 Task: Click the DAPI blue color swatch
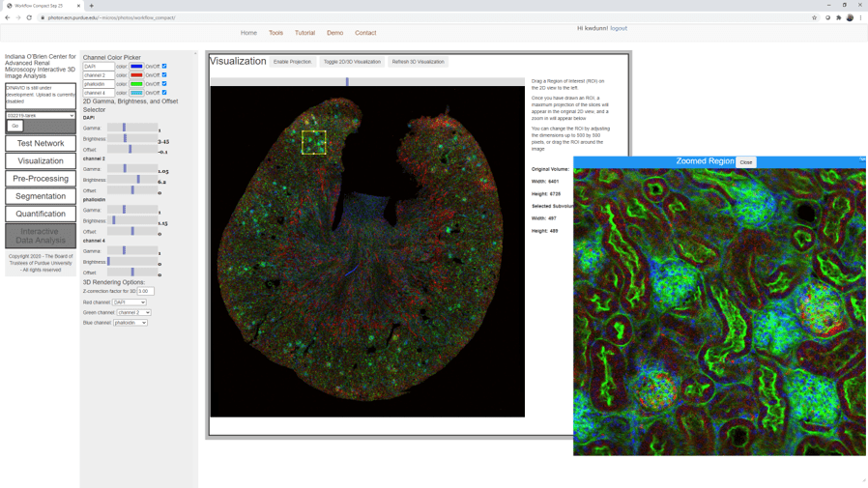[136, 67]
